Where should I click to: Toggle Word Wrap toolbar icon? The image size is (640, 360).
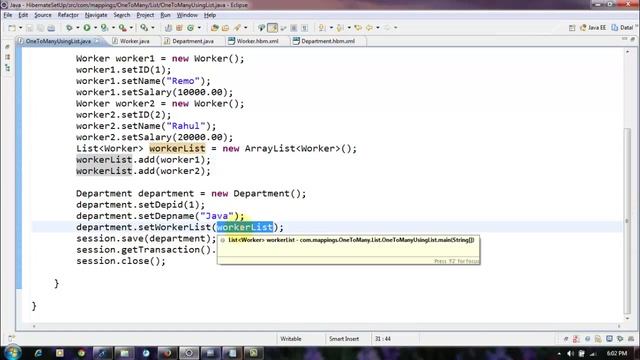click(x=283, y=28)
